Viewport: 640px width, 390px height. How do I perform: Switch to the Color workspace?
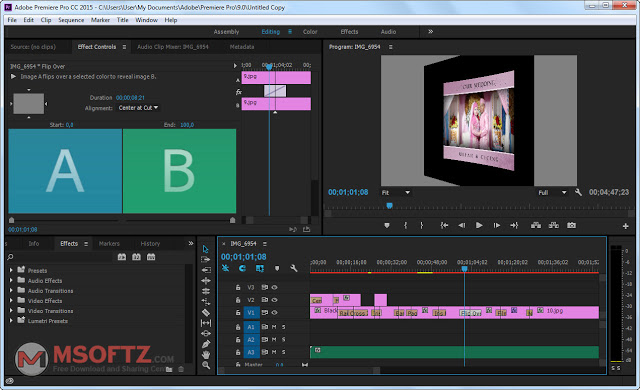[x=310, y=31]
